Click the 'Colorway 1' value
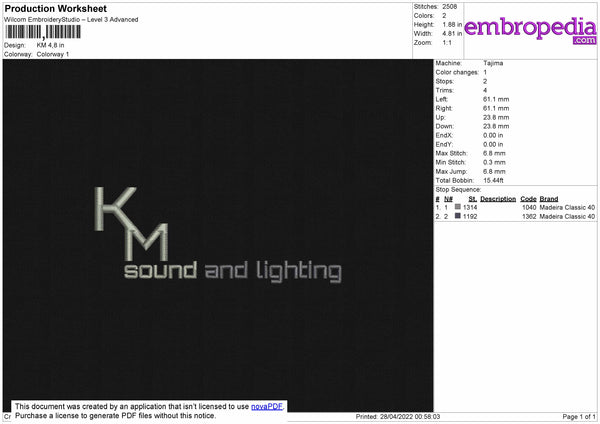The image size is (600, 424). (x=53, y=54)
